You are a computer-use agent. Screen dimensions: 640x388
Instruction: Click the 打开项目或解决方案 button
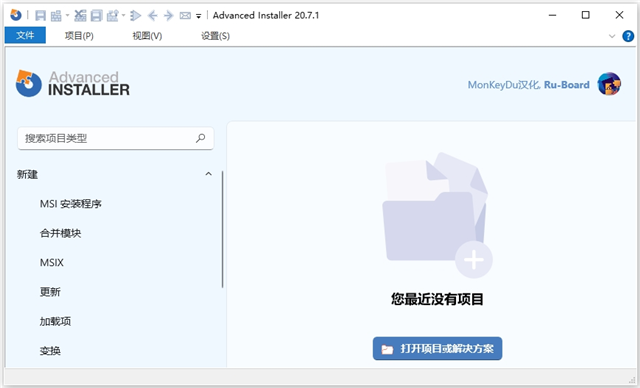437,348
